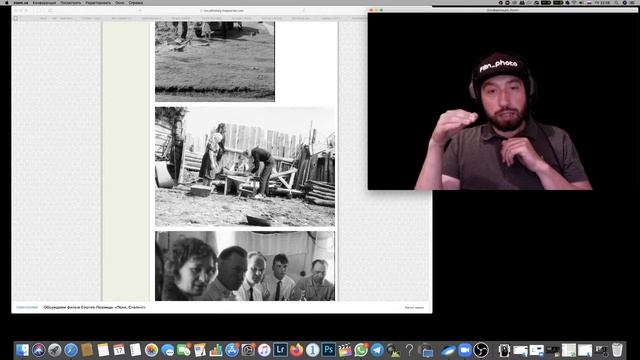The width and height of the screenshot is (640, 360).
Task: Open Finder from the dock
Action: click(x=22, y=350)
